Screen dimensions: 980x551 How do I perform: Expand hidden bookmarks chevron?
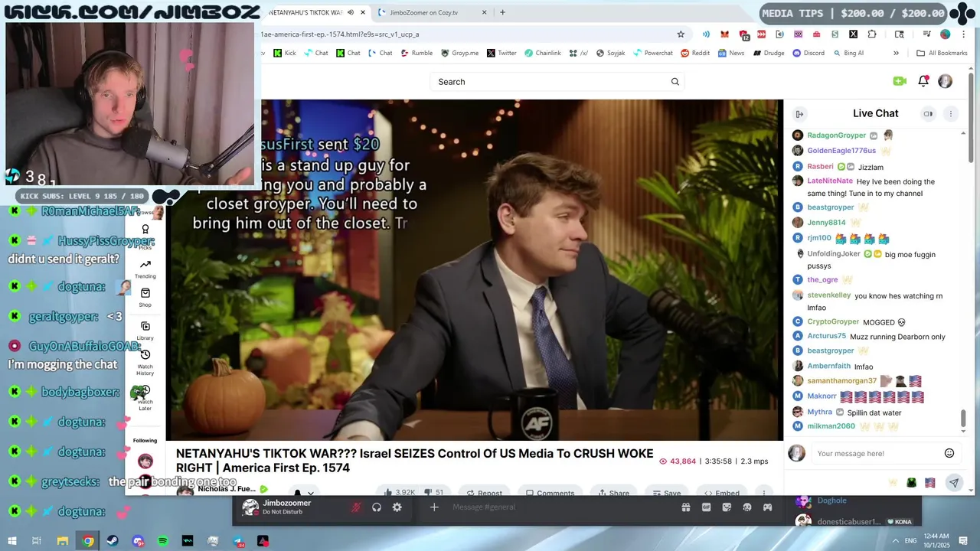coord(896,54)
